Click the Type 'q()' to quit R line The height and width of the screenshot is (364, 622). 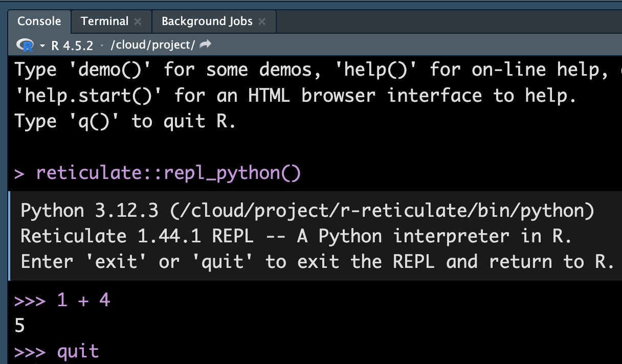coord(125,122)
